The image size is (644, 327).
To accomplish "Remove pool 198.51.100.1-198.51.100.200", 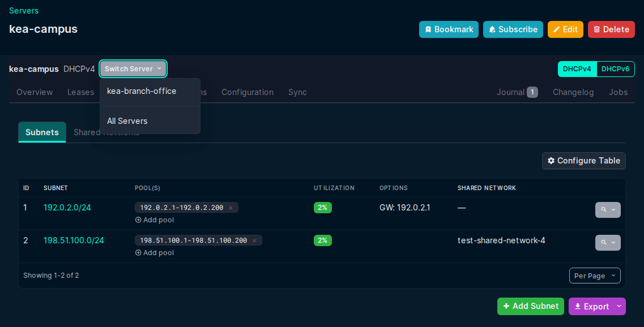I will [254, 241].
